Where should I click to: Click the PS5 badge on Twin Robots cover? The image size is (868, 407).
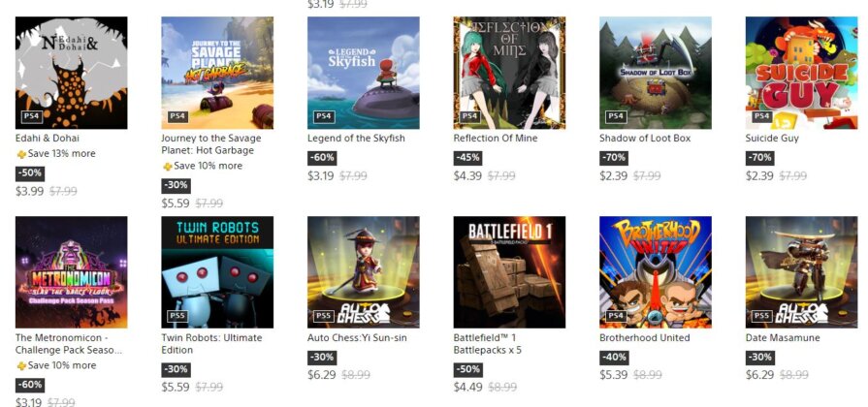(x=177, y=316)
